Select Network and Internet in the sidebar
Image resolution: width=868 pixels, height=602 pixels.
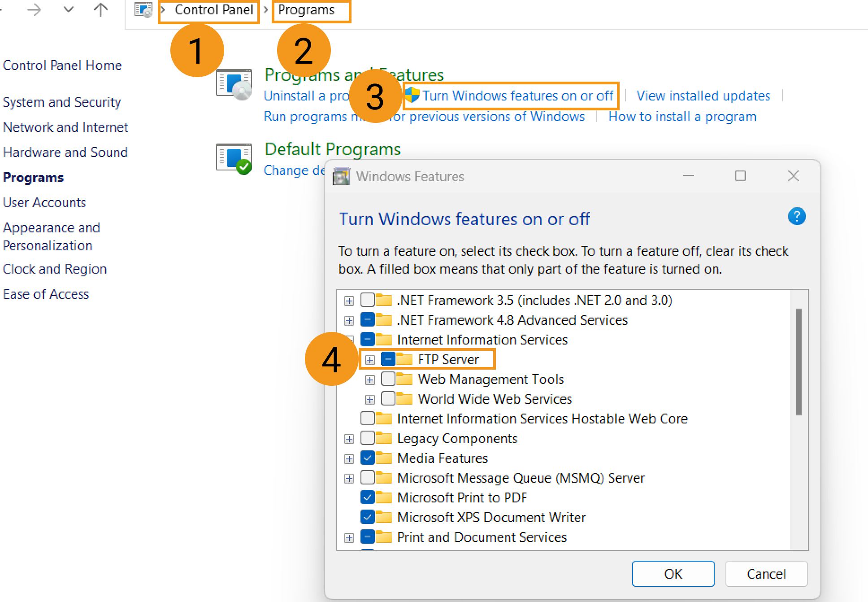tap(65, 127)
